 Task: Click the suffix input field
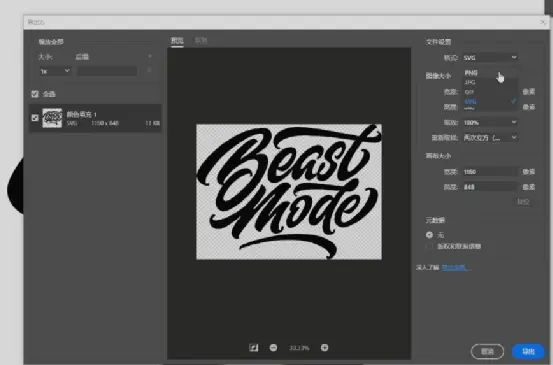[x=107, y=71]
